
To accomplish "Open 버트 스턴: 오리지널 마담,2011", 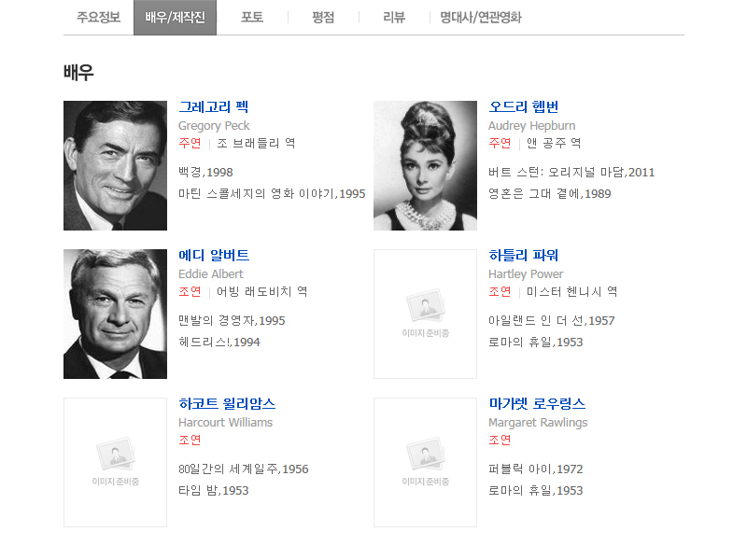I will (x=571, y=173).
